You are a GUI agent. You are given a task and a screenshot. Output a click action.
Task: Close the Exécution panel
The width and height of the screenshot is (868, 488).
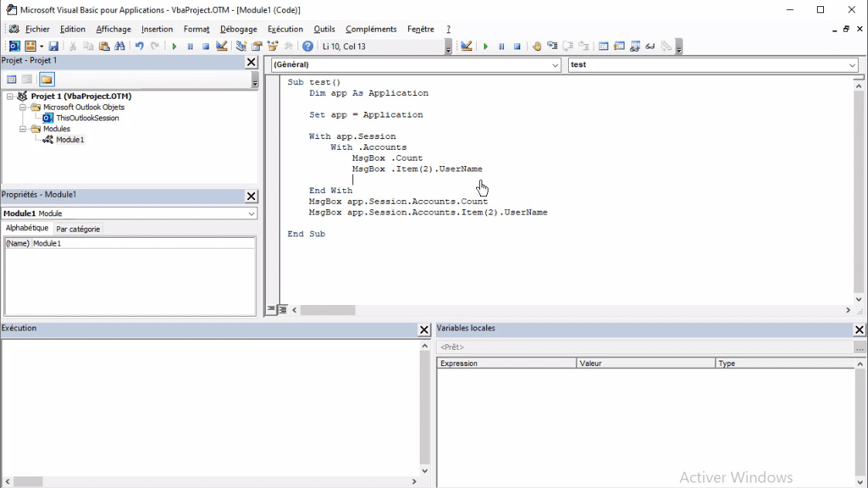[x=424, y=330]
